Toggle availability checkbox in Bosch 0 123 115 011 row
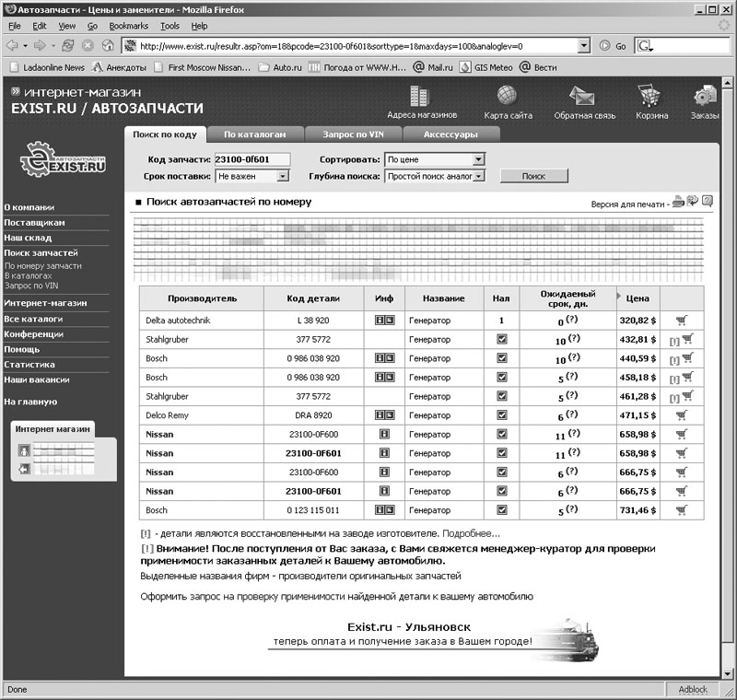The height and width of the screenshot is (700, 737). click(501, 510)
